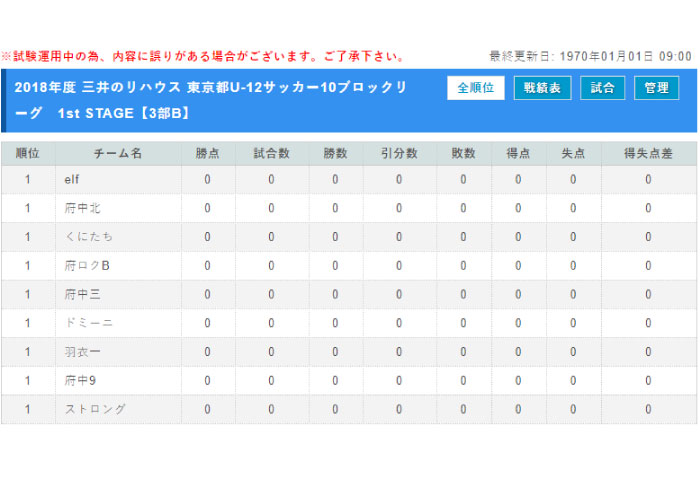Click the 引分数 column header

(x=398, y=153)
